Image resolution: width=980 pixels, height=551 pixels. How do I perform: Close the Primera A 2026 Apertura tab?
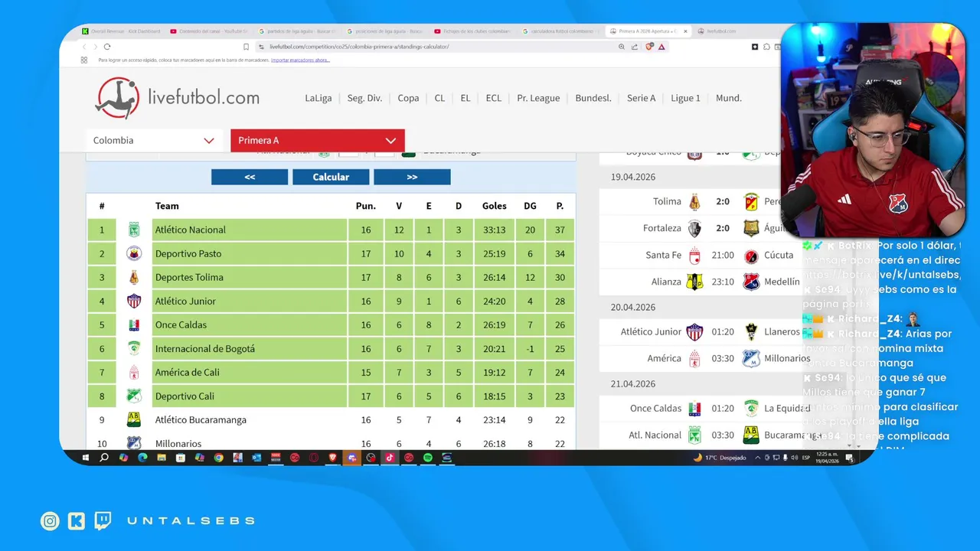685,31
